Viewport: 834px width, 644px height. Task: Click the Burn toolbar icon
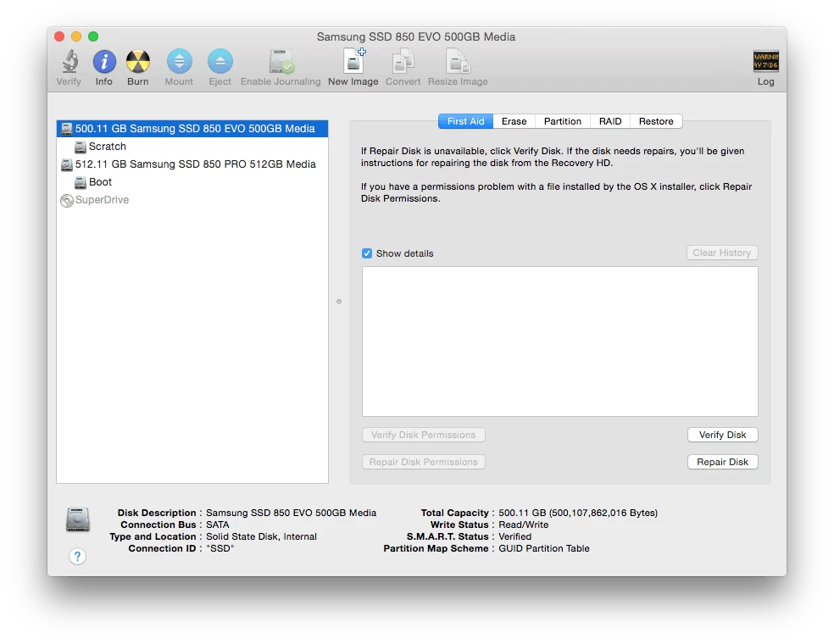[138, 61]
